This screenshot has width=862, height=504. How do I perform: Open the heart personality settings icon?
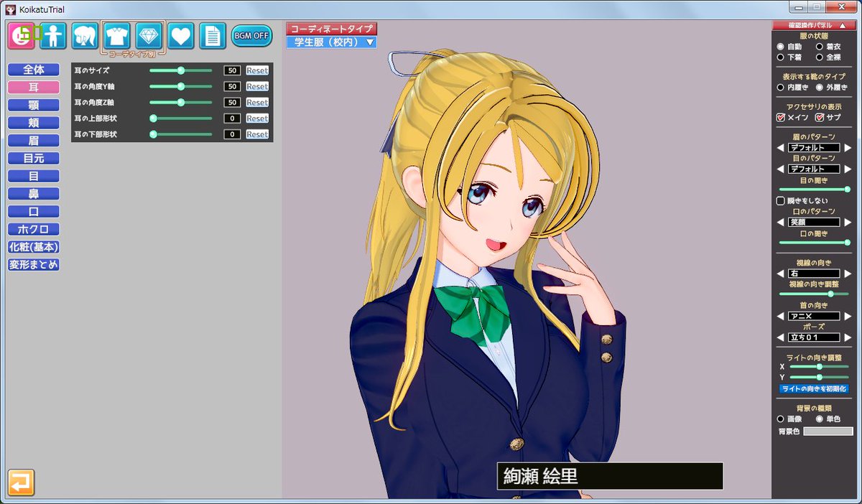(181, 35)
